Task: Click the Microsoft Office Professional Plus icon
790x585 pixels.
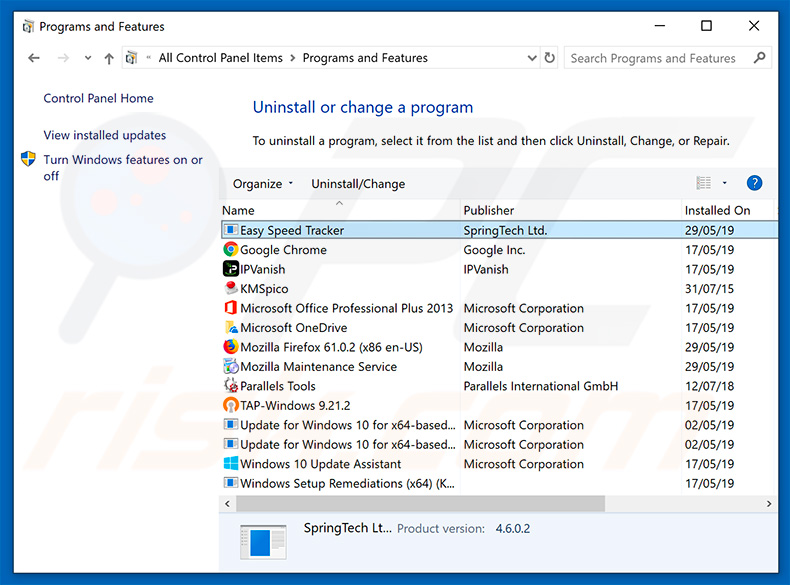Action: [x=231, y=308]
